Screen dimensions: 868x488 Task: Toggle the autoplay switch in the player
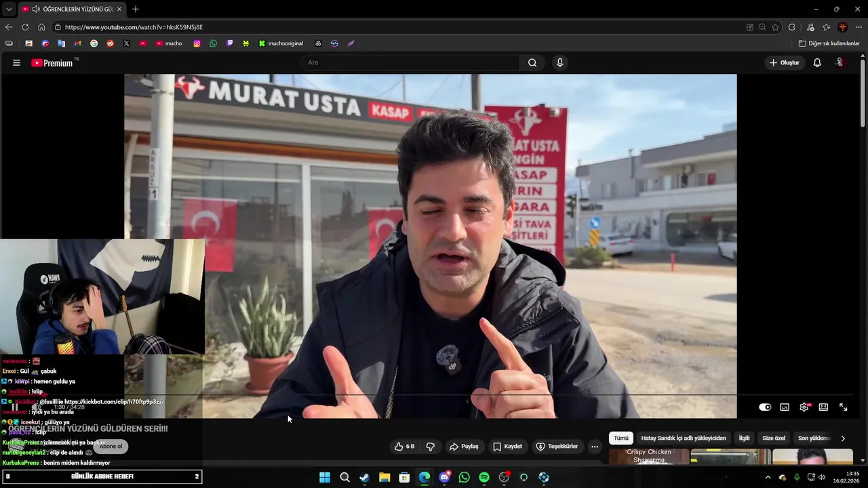pyautogui.click(x=765, y=407)
